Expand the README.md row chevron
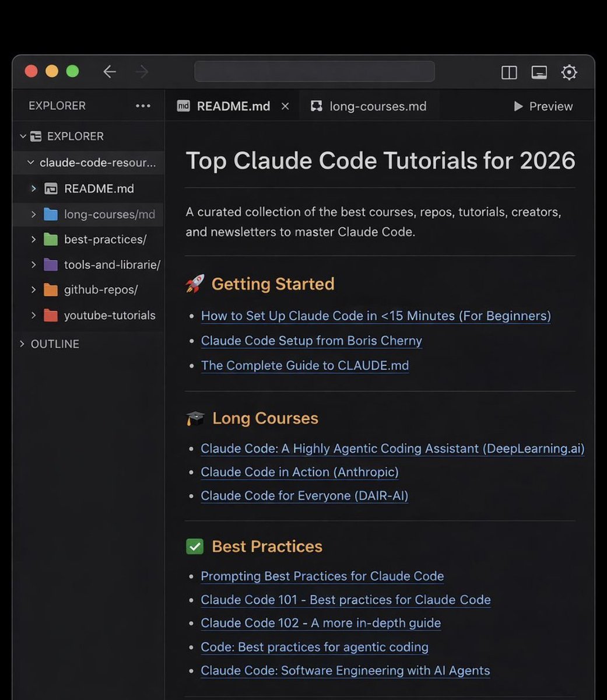This screenshot has height=700, width=607. 33,188
